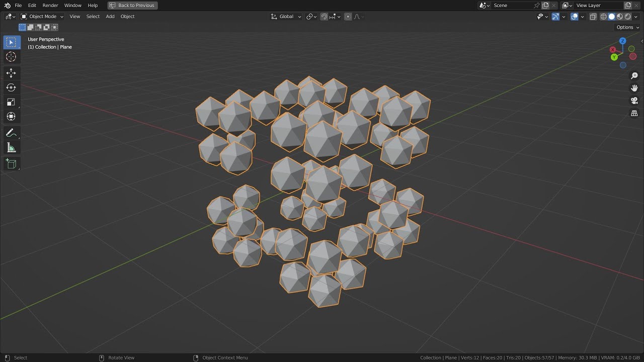Switch to solid shading
Viewport: 644px width, 362px height.
(612, 17)
